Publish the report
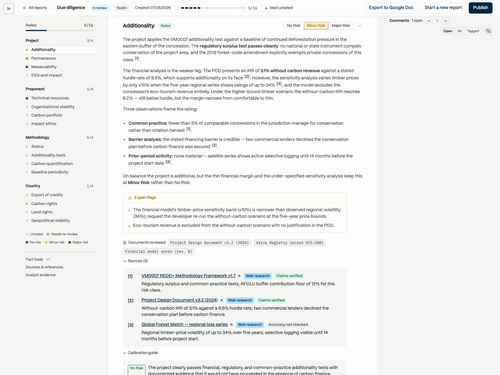Viewport: 500px width, 375px height. coord(480,8)
